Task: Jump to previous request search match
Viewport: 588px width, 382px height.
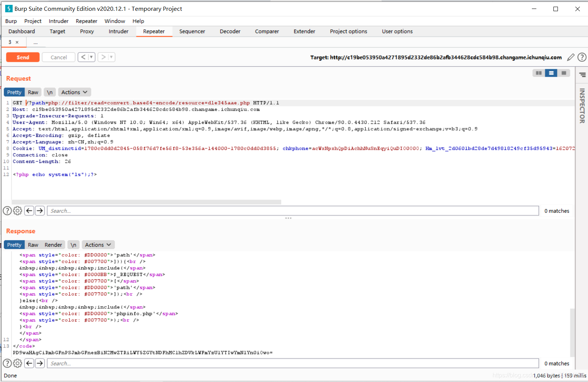Action: 29,211
